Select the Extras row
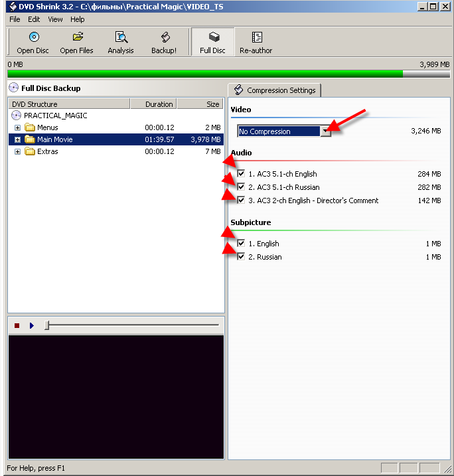This screenshot has height=476, width=454. click(x=116, y=151)
